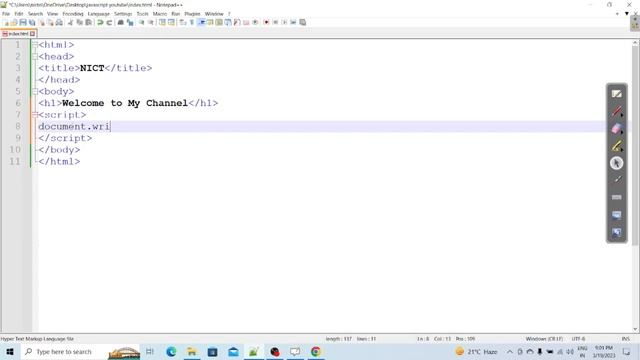Click Run macro multiple times icon
640x360 pixels.
(293, 22)
